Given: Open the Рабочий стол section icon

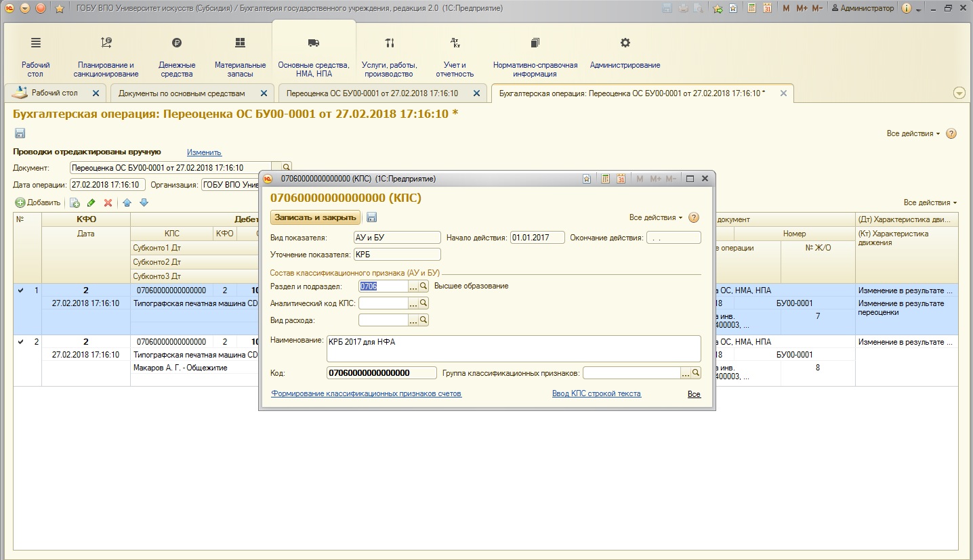Looking at the screenshot, I should (36, 43).
